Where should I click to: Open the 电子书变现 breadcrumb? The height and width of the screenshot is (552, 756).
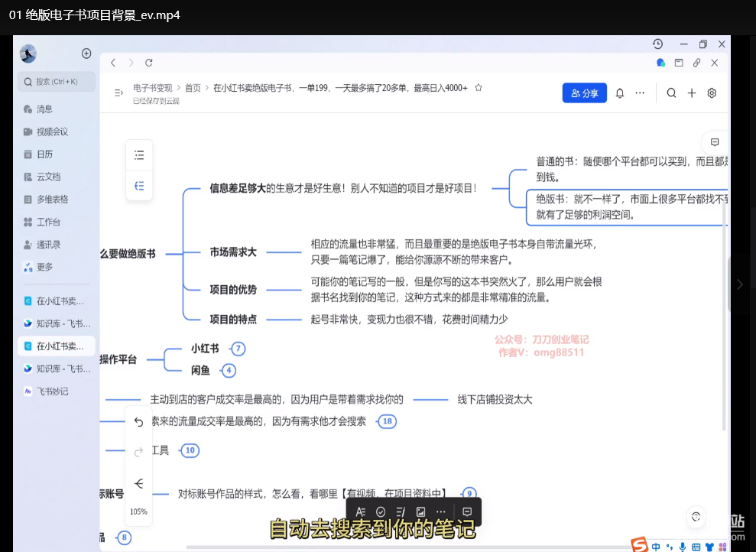[x=152, y=88]
